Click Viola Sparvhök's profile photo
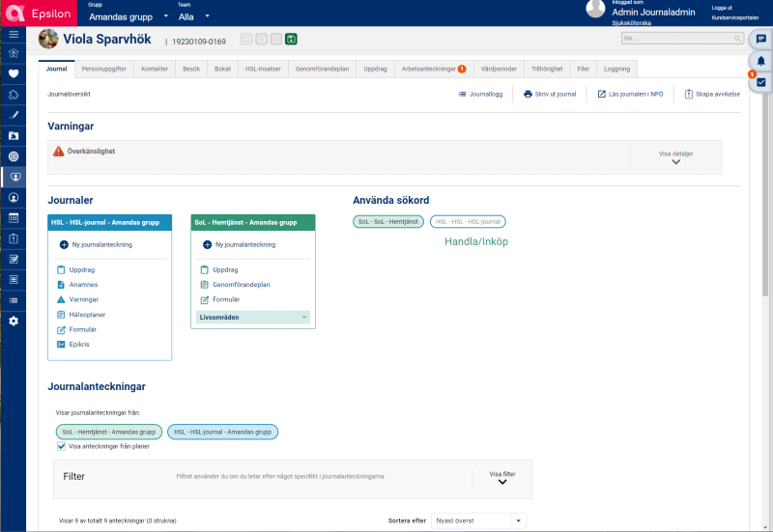Screen dimensions: 773x532 (x=48, y=39)
